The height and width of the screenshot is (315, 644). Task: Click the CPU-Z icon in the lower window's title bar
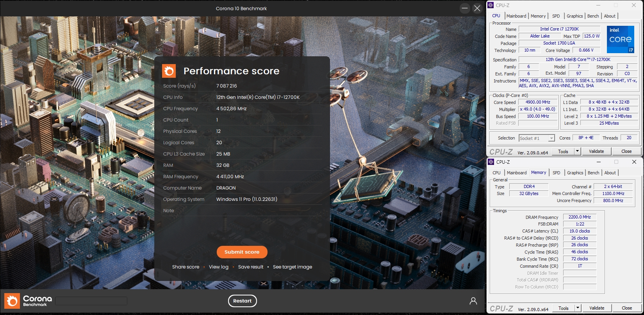coord(491,162)
